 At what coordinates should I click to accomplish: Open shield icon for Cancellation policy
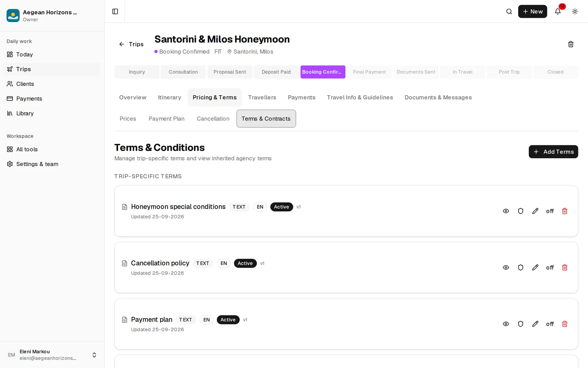tap(520, 268)
